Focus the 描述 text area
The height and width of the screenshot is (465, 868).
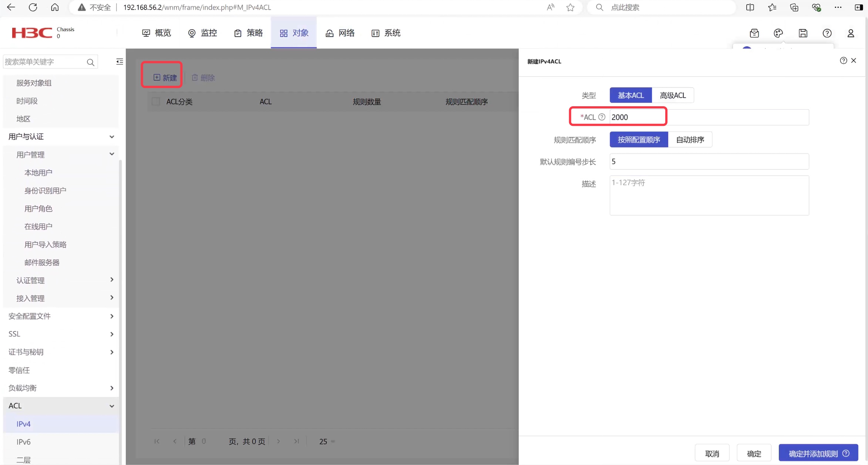pos(709,195)
